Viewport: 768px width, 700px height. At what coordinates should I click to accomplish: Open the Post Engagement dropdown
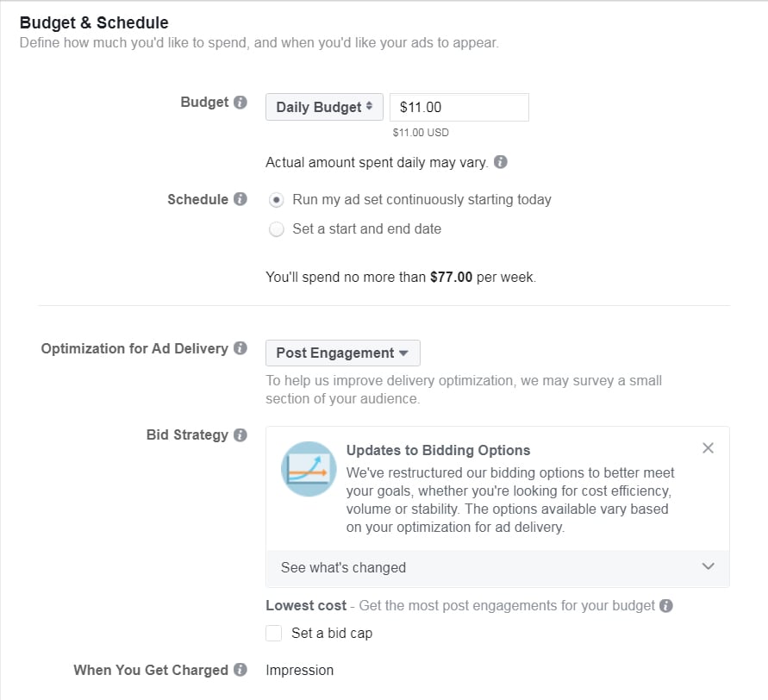pos(343,353)
